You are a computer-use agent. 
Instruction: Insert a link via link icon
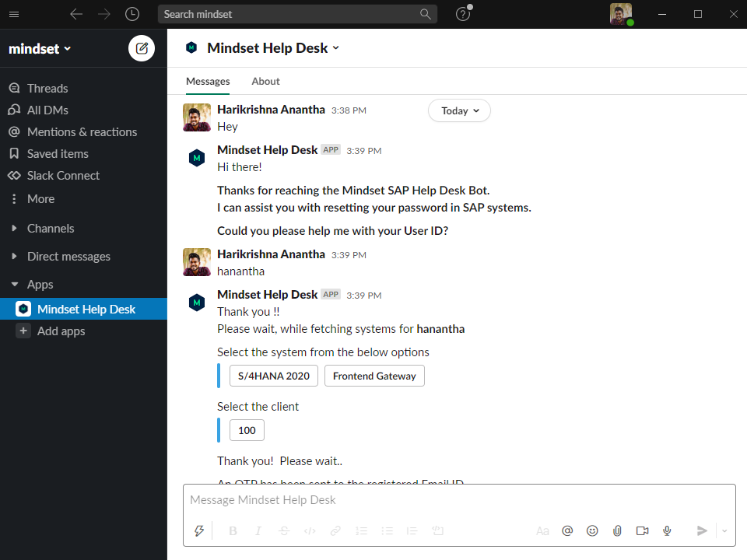[335, 530]
